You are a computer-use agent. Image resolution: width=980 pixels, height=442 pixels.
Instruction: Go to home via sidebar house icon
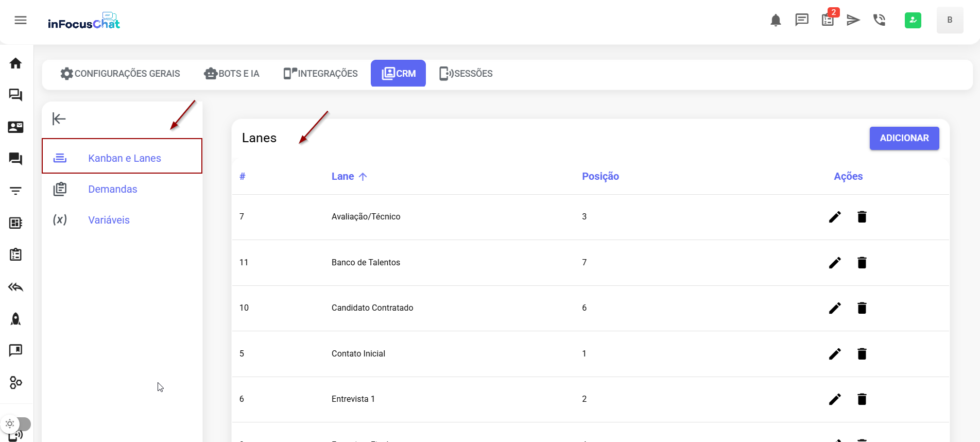pyautogui.click(x=15, y=63)
